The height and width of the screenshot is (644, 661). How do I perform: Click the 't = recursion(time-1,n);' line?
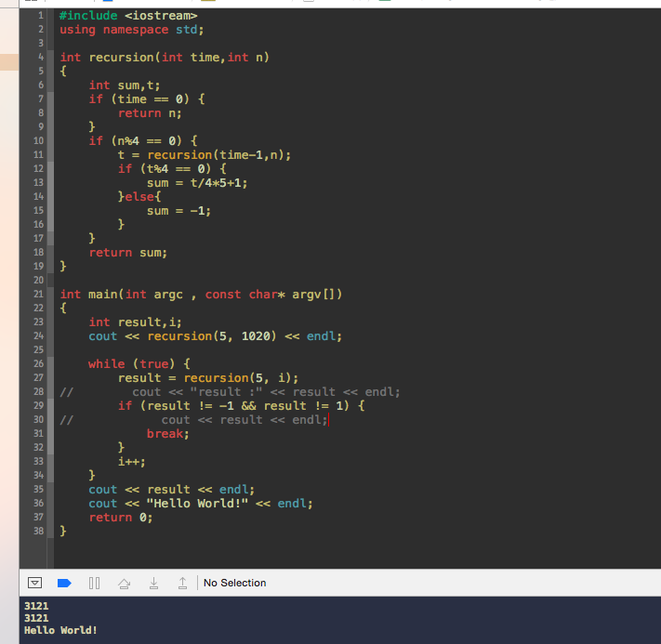coord(205,155)
